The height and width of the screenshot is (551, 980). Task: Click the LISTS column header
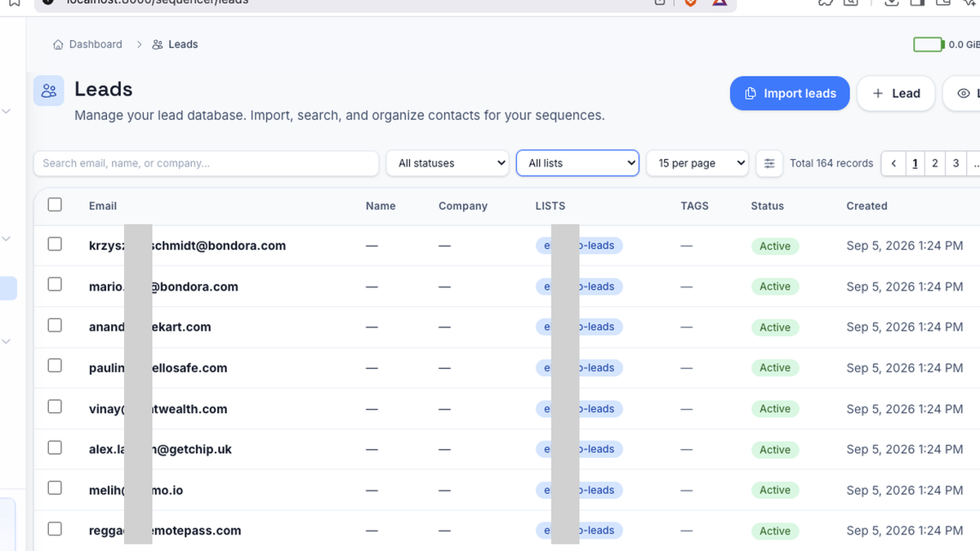550,206
